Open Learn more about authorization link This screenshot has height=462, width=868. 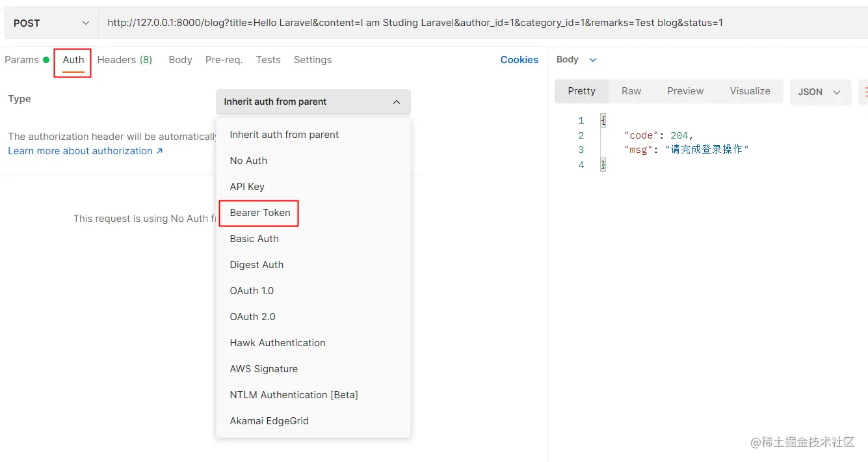(x=85, y=151)
